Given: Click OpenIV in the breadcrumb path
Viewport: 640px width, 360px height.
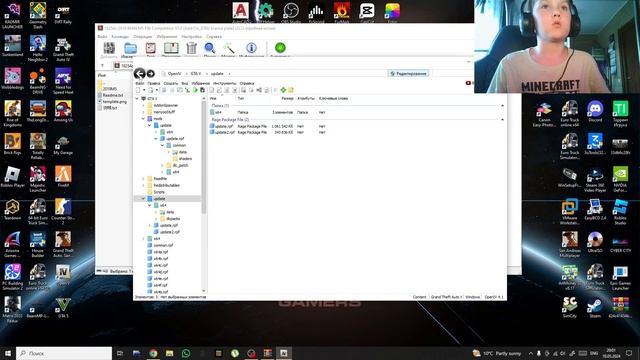Looking at the screenshot, I should pyautogui.click(x=174, y=73).
